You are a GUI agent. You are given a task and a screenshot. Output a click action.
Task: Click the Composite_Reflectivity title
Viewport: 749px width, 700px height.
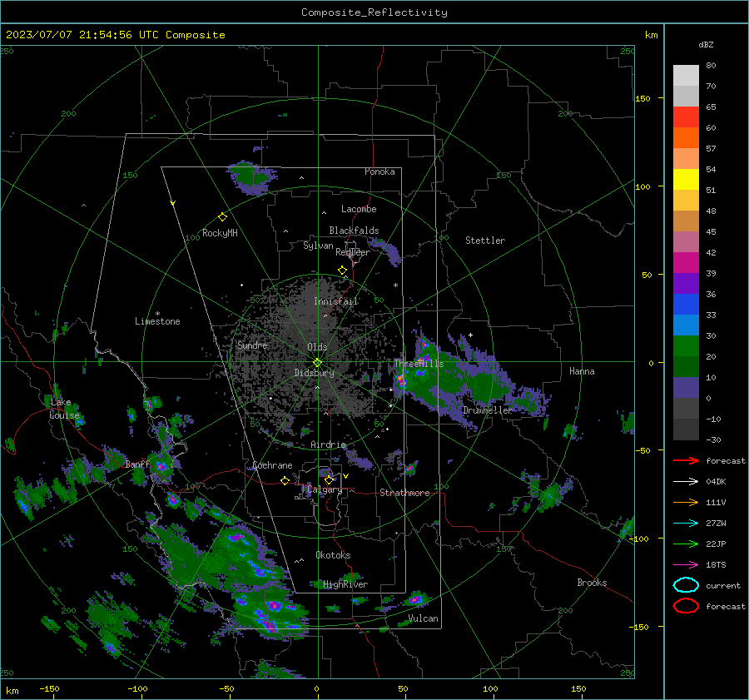click(x=374, y=12)
